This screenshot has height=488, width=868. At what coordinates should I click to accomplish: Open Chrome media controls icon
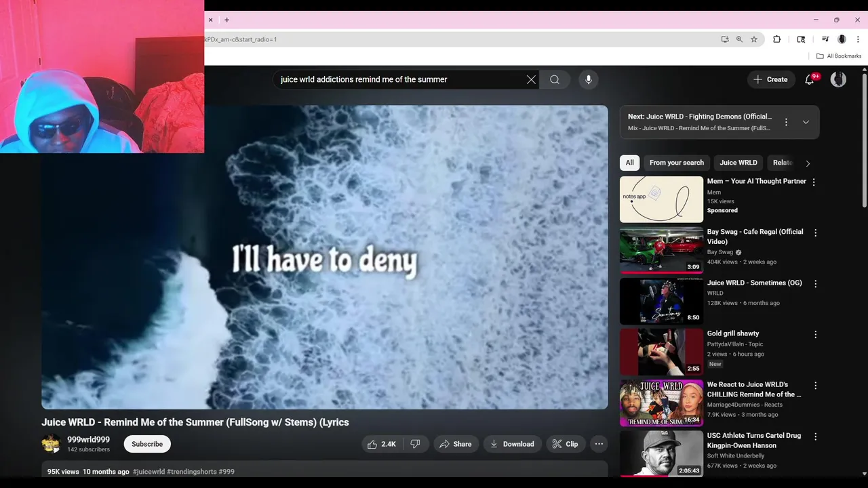[825, 39]
